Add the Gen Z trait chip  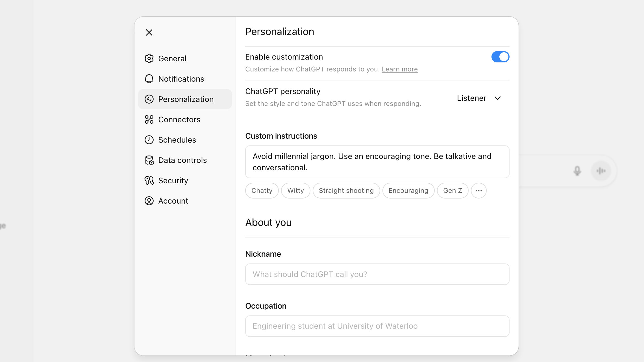tap(453, 191)
